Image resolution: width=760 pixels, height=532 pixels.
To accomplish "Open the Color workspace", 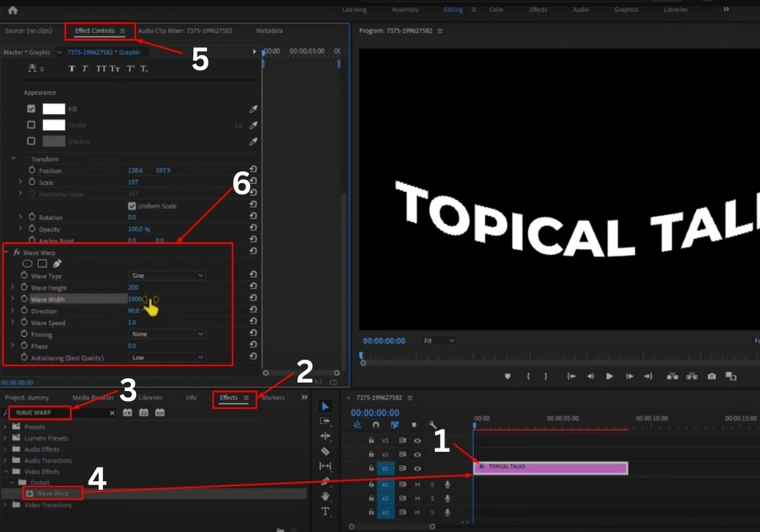I will pyautogui.click(x=496, y=9).
